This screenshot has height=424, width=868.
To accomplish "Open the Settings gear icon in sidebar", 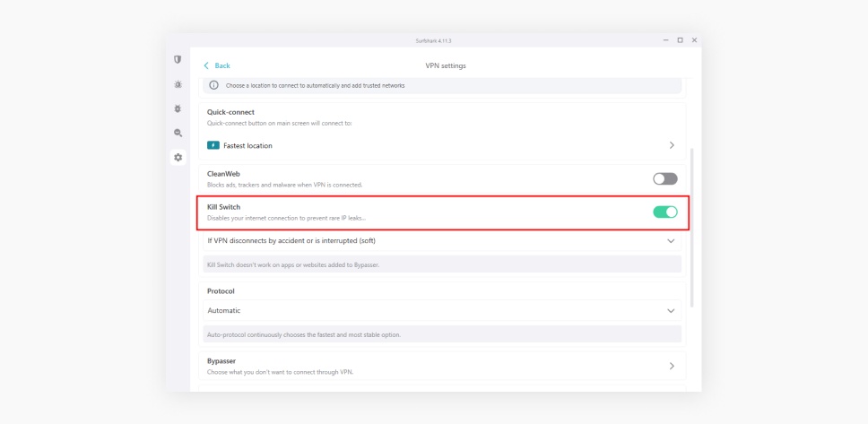I will click(178, 158).
